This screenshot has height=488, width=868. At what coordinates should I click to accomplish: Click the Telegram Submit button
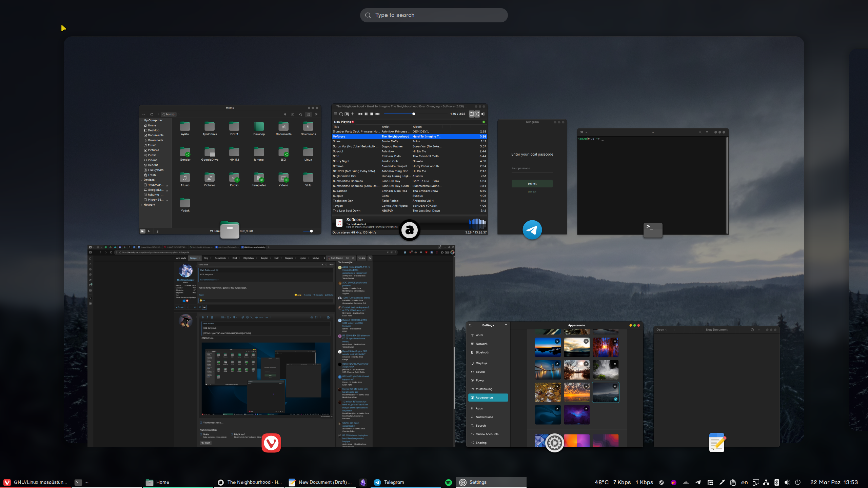532,184
